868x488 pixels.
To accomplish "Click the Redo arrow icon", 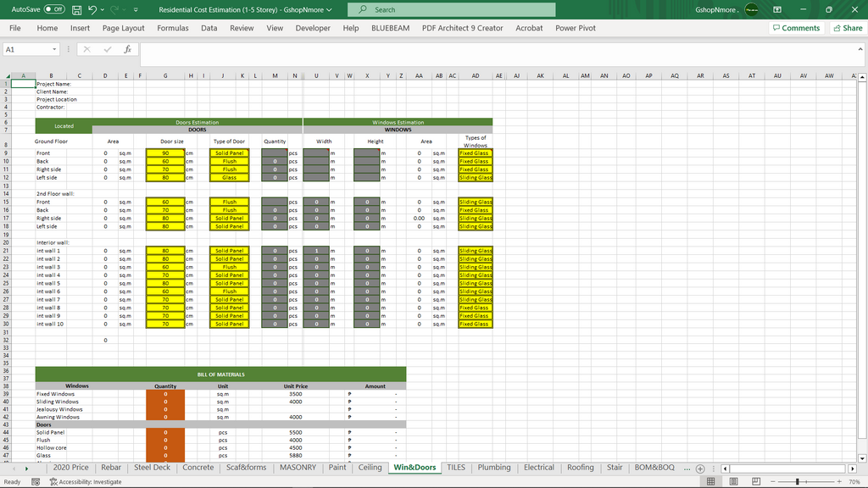I will [114, 10].
